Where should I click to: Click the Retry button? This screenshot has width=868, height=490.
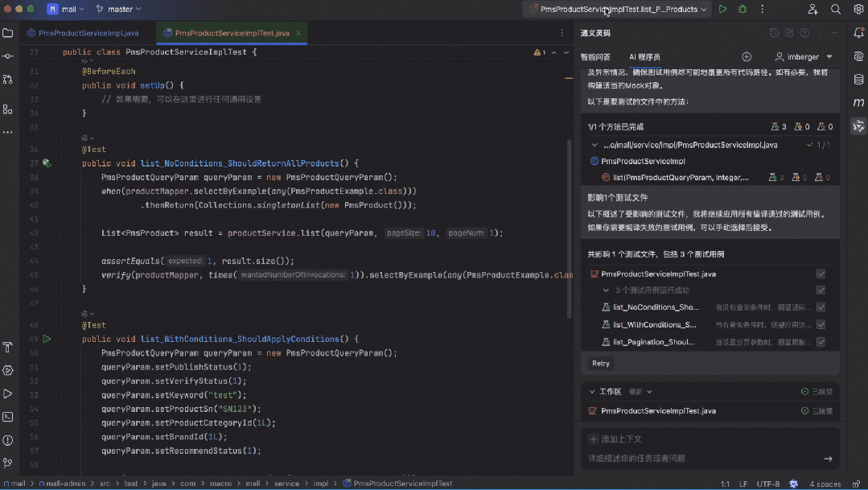click(601, 364)
